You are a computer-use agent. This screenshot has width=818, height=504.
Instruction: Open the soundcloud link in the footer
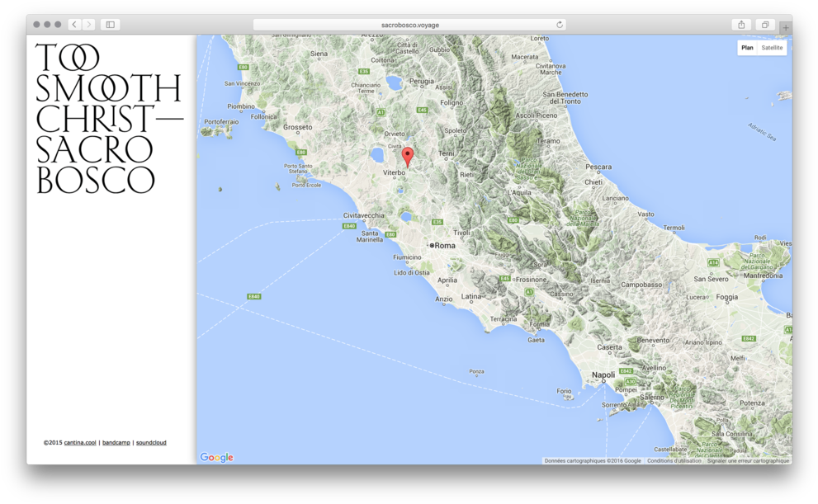151,442
